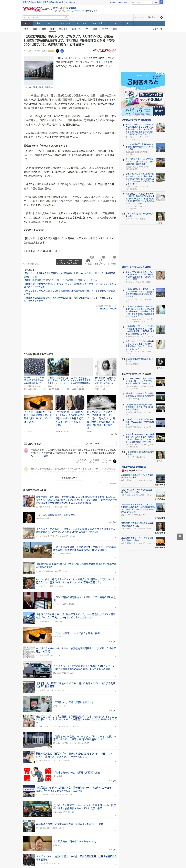This screenshot has height=868, width=186.
Task: Select the ランキング navigation tab
Action: pos(115,23)
